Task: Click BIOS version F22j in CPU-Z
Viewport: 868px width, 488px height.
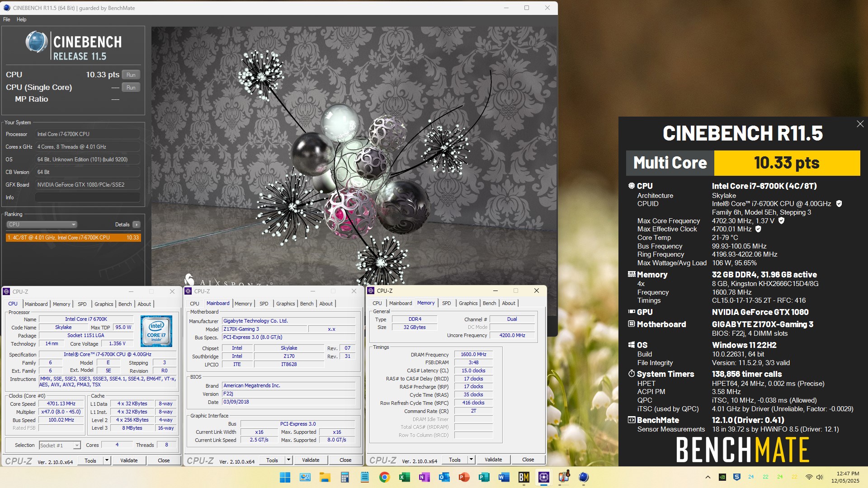Action: (288, 394)
